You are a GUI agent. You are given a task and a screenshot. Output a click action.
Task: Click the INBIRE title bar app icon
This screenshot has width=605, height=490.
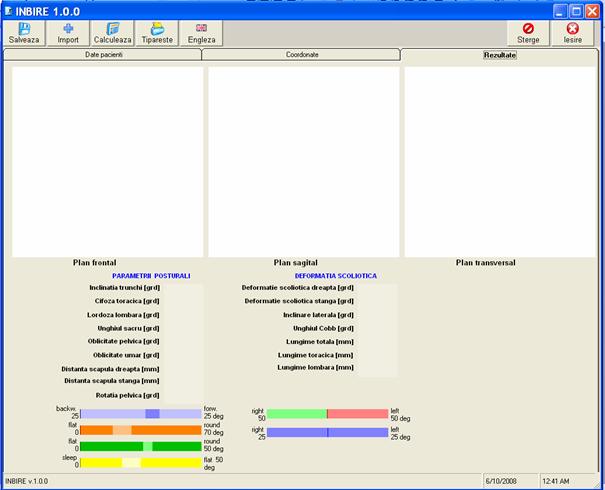tap(9, 9)
